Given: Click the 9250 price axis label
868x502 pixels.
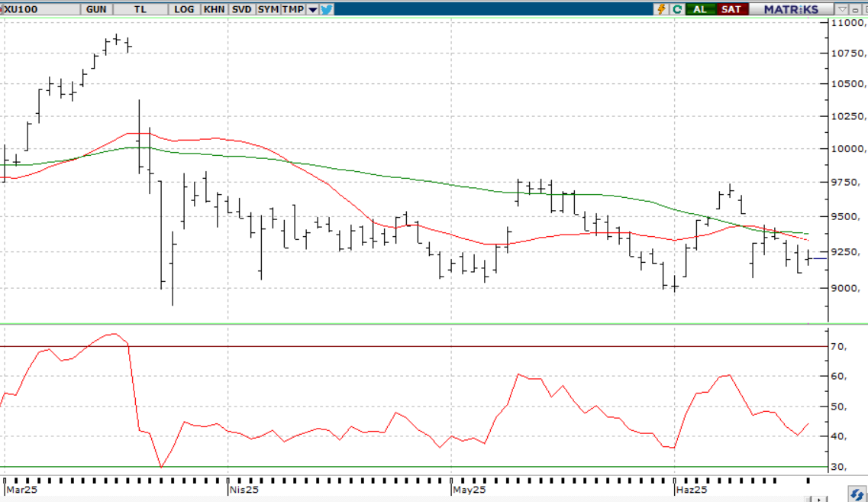Looking at the screenshot, I should pyautogui.click(x=846, y=251).
